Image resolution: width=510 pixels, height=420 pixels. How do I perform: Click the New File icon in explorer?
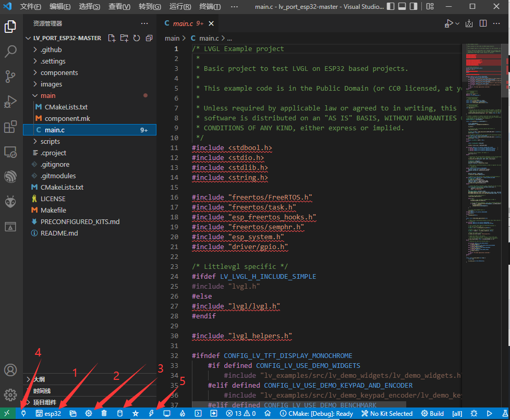[x=112, y=38]
